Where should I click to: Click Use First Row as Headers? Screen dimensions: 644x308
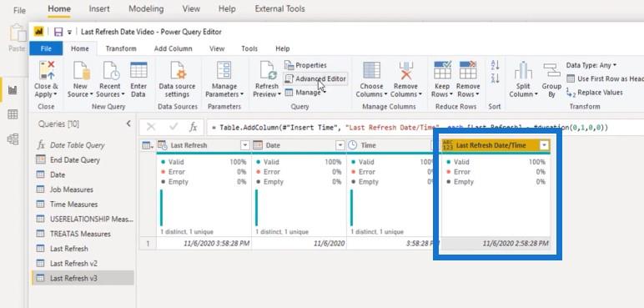605,78
